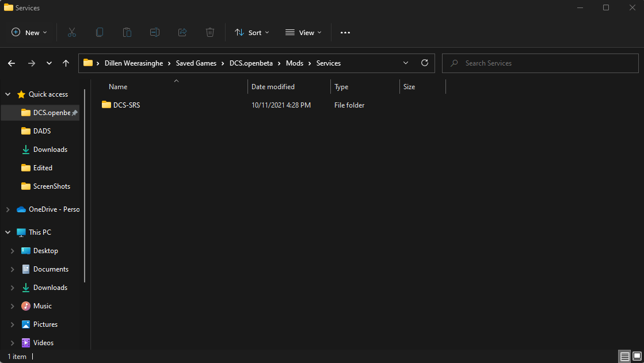
Task: Expand the Pictures tree node
Action: 12,324
